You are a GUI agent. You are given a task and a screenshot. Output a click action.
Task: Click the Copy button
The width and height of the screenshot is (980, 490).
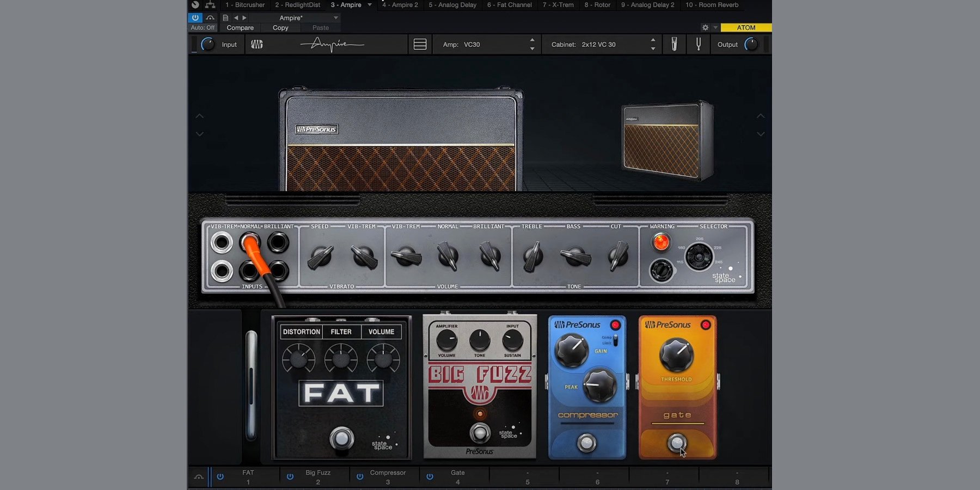tap(280, 28)
